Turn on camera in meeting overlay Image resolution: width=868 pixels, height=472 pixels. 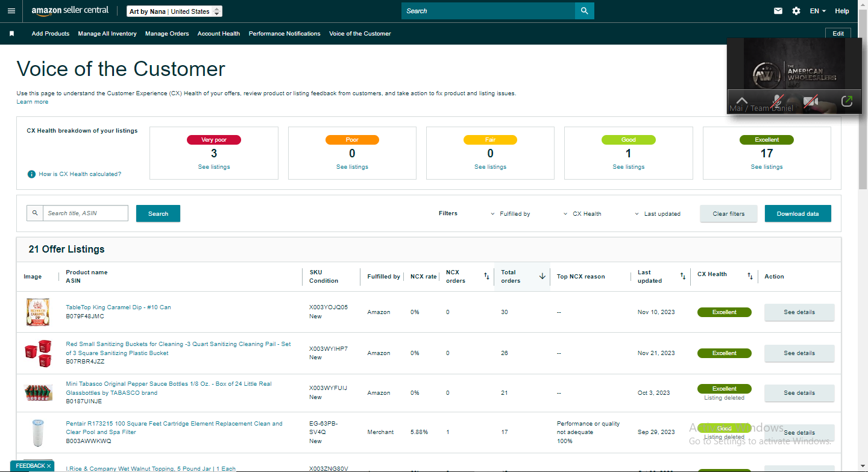coord(811,101)
